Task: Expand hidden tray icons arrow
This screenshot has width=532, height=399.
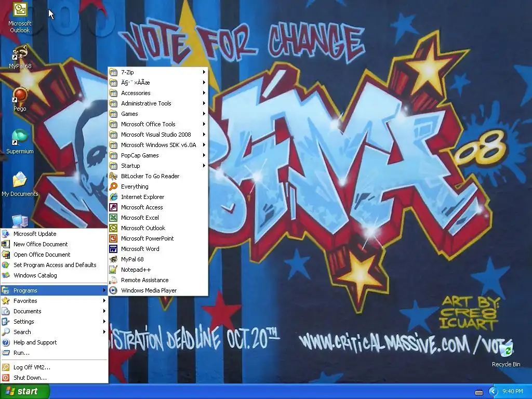Action: click(x=493, y=392)
